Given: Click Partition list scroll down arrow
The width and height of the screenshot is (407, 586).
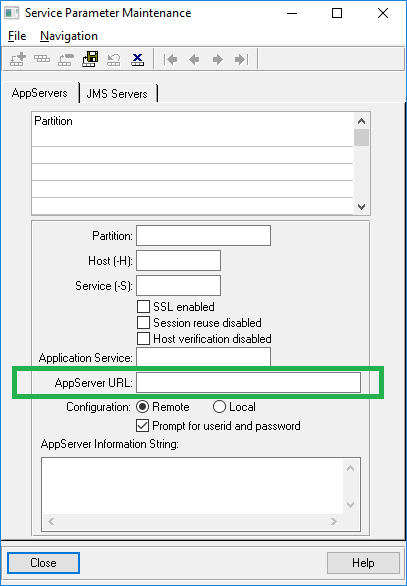Looking at the screenshot, I should (361, 207).
